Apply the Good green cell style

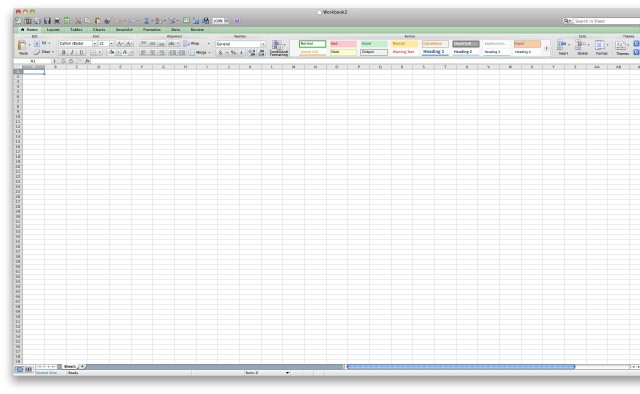pyautogui.click(x=374, y=44)
